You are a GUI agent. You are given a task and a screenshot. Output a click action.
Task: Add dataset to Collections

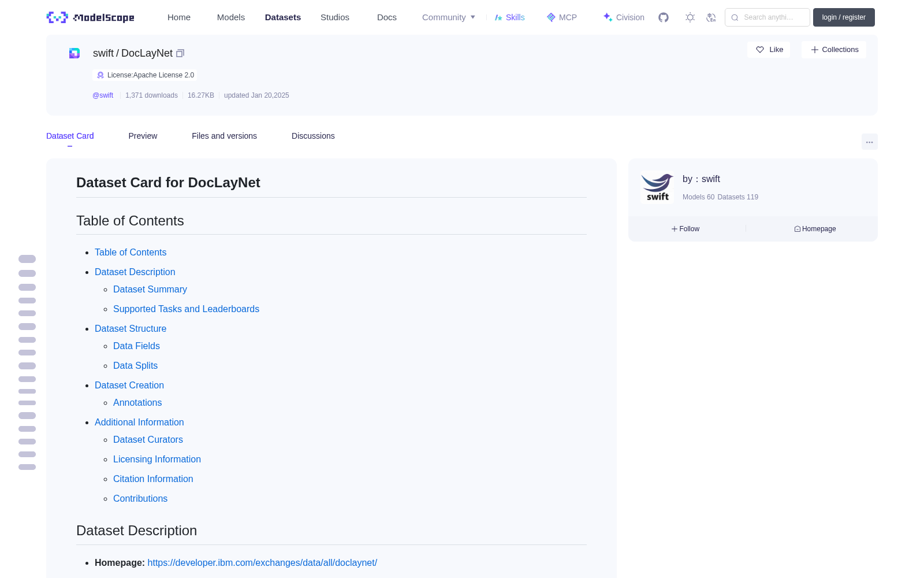click(834, 50)
